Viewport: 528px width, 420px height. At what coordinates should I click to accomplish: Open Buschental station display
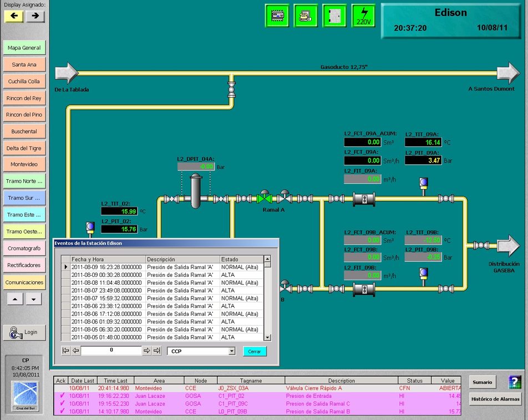tap(24, 131)
